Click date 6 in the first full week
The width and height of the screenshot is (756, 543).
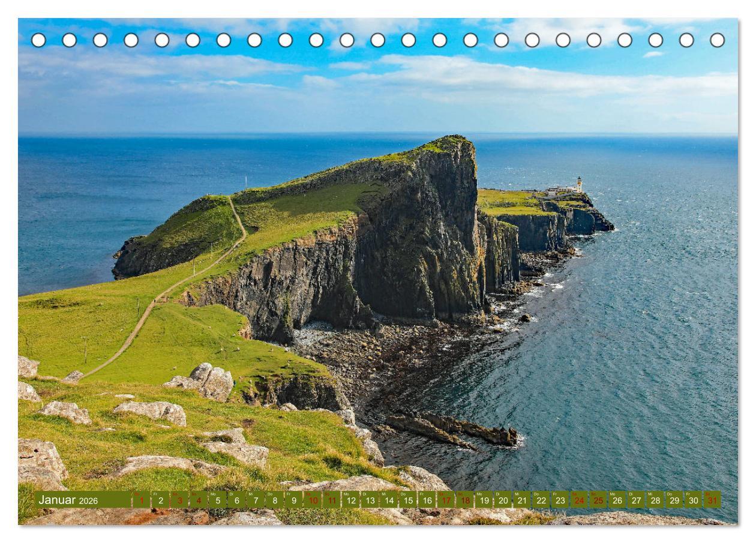click(x=236, y=501)
